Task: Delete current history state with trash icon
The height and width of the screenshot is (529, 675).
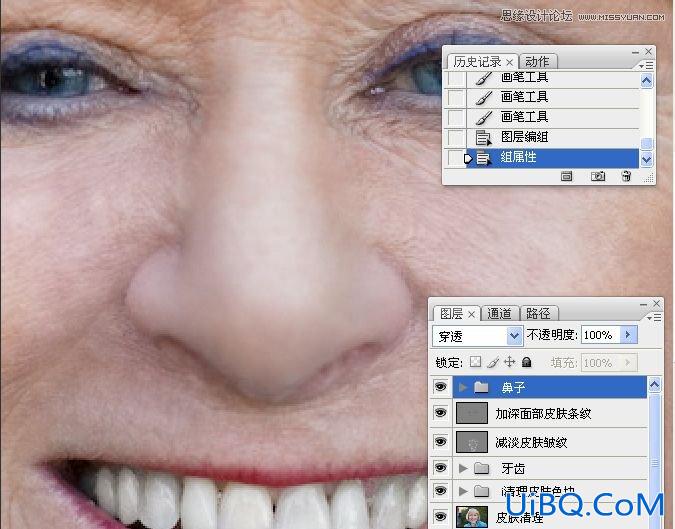Action: pyautogui.click(x=626, y=176)
